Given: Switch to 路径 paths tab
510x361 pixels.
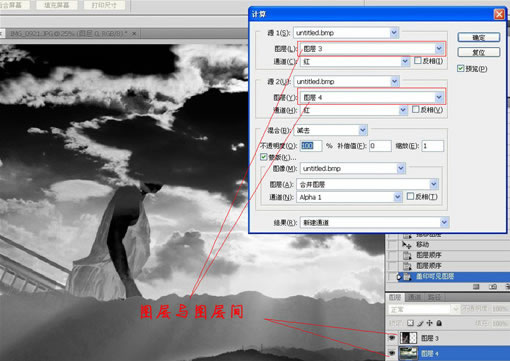Looking at the screenshot, I should coord(434,297).
